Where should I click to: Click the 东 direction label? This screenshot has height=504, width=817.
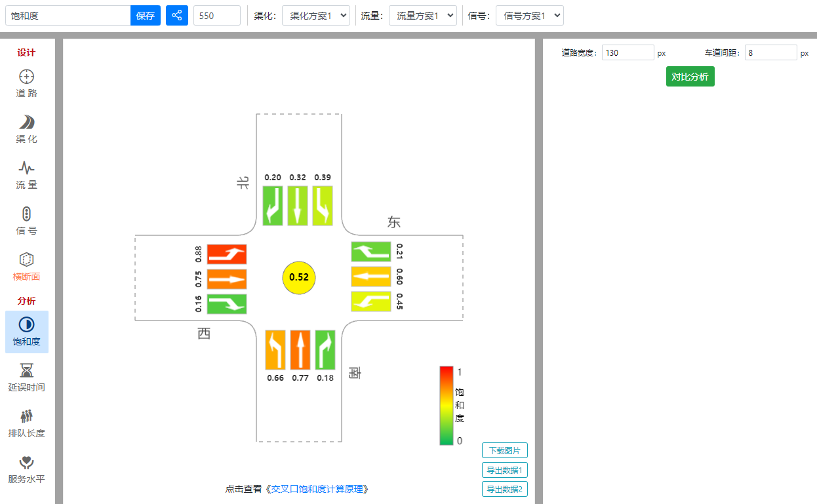[393, 222]
